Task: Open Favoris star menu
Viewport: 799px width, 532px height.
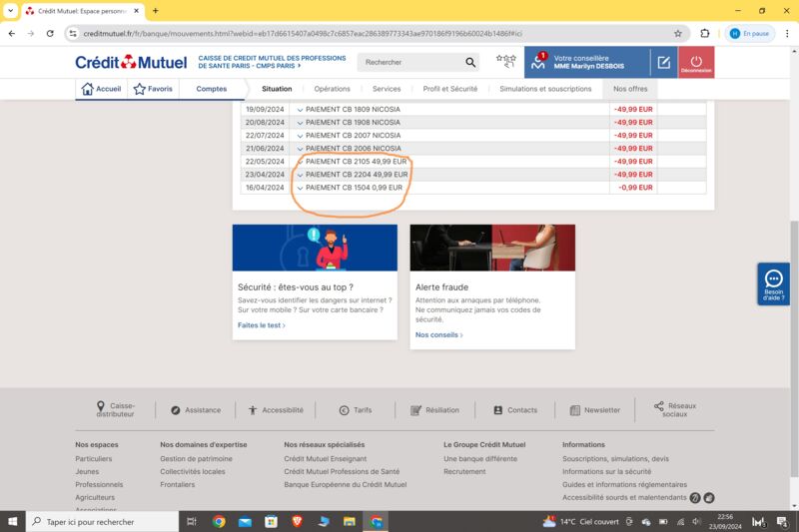Action: click(153, 89)
